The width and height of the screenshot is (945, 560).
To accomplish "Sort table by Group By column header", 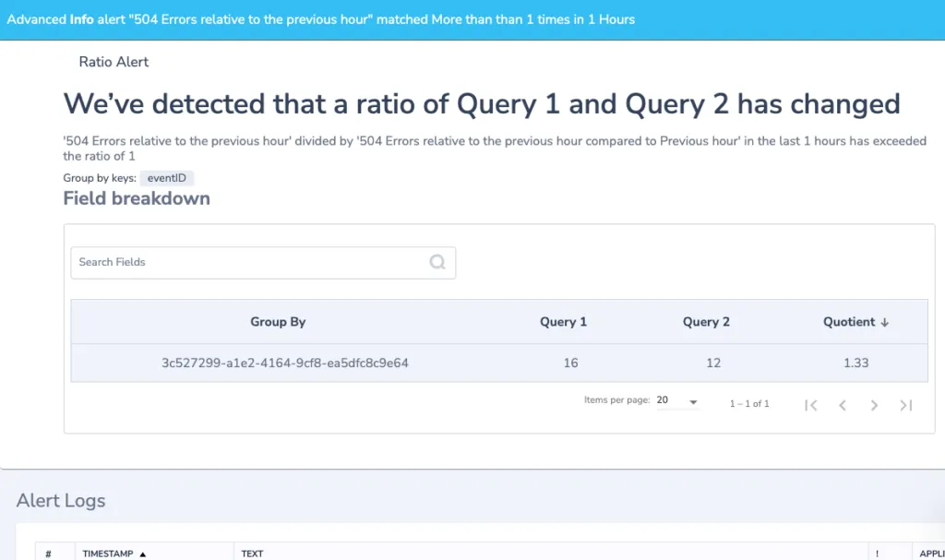I will point(278,322).
